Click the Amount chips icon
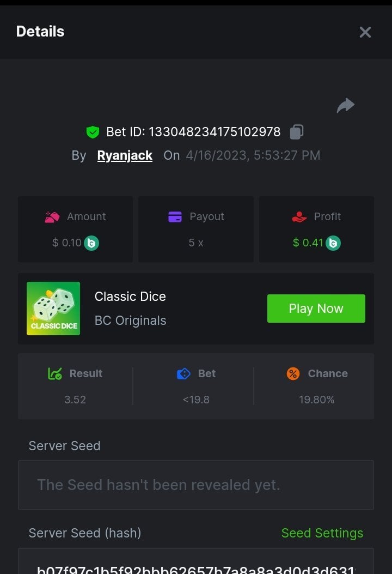This screenshot has height=574, width=392. pyautogui.click(x=52, y=217)
